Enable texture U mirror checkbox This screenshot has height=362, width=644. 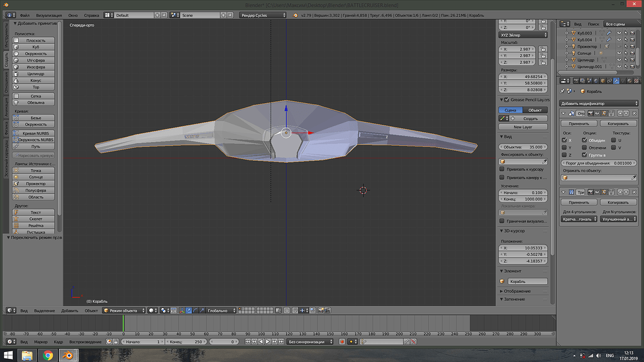pyautogui.click(x=614, y=140)
